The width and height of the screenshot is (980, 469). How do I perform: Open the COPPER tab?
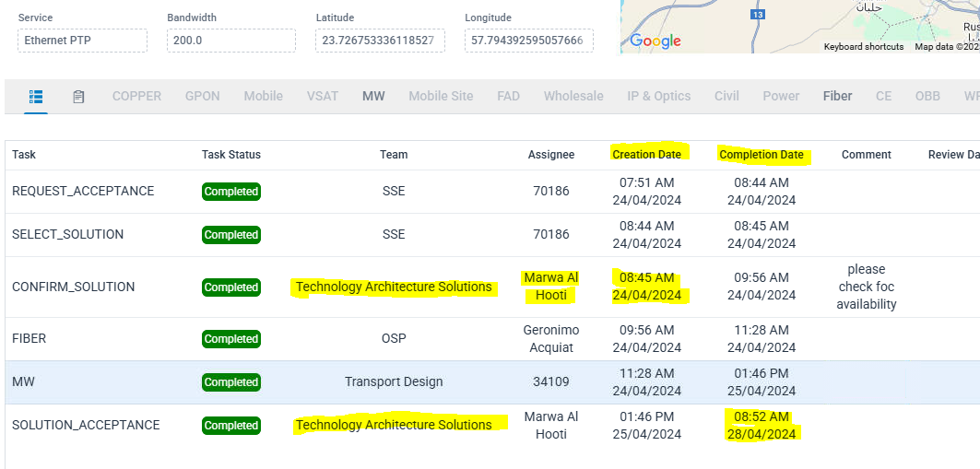coord(136,96)
